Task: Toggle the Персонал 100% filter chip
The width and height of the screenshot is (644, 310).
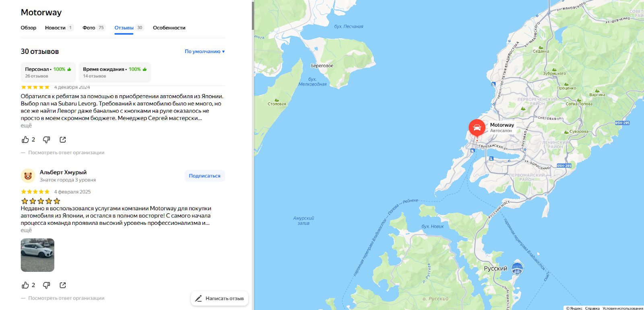Action: click(x=48, y=72)
